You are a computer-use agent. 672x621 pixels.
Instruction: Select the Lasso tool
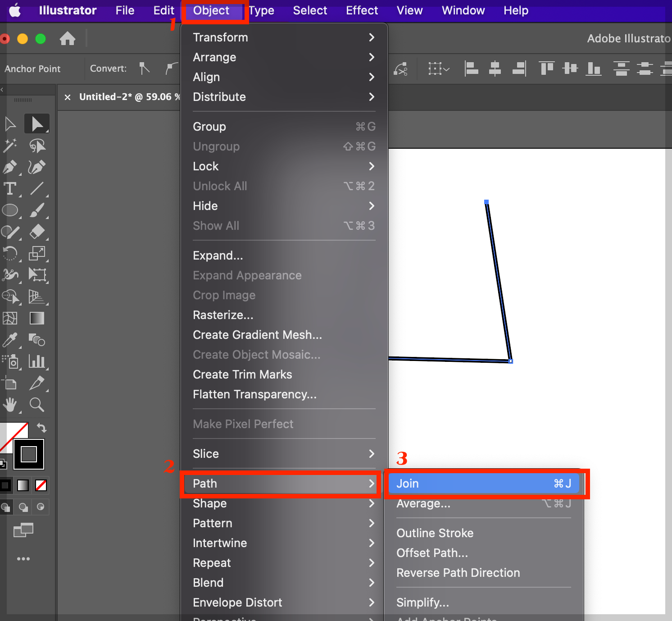click(x=37, y=145)
